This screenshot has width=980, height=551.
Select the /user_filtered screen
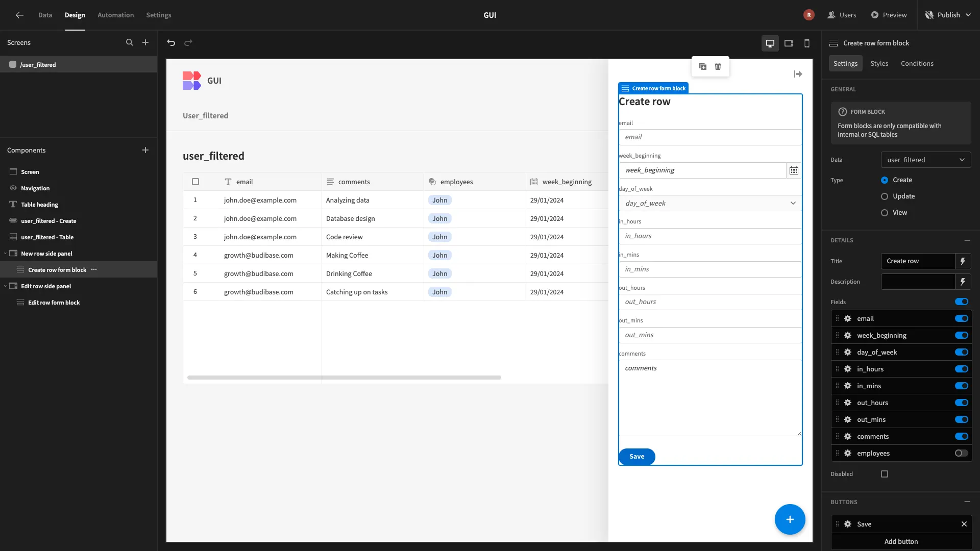tap(79, 65)
